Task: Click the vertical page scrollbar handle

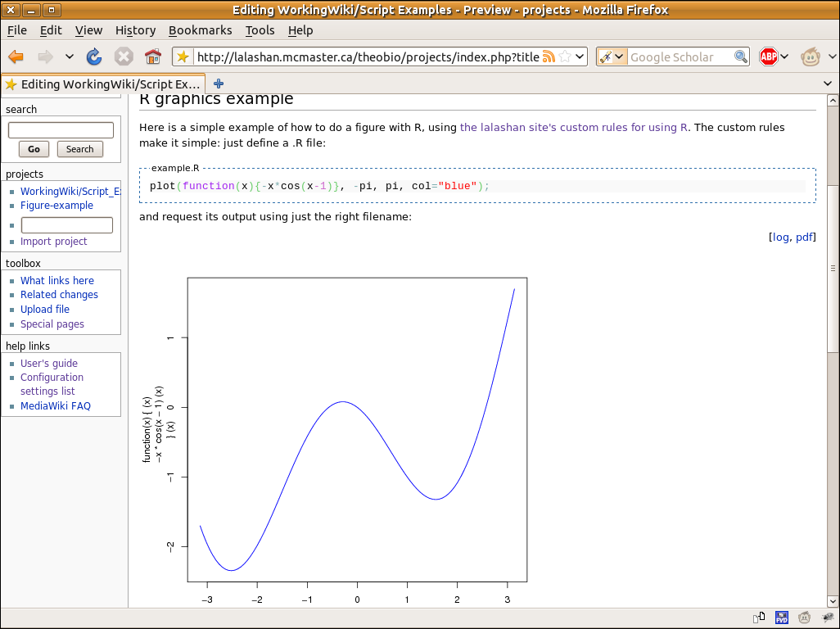Action: [833, 269]
